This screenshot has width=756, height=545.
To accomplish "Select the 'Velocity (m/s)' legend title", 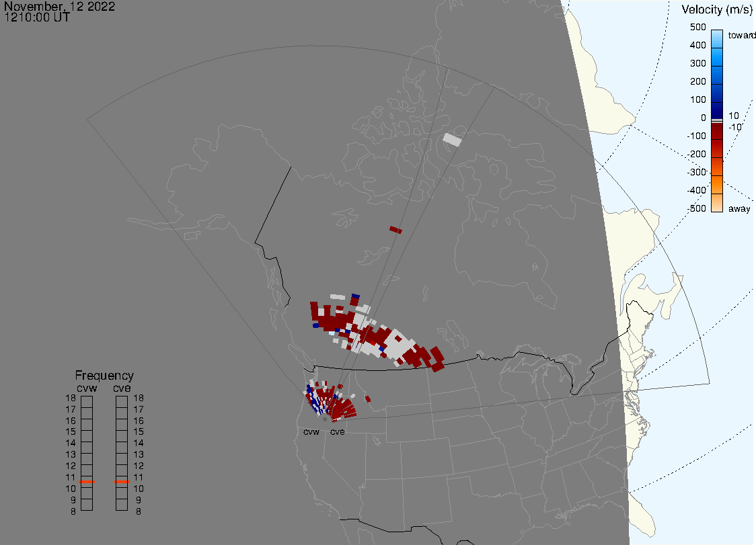I will click(717, 9).
